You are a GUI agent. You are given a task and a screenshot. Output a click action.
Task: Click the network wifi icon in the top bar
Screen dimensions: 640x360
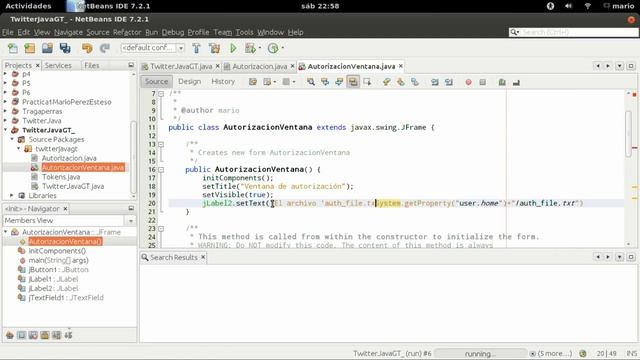point(587,6)
